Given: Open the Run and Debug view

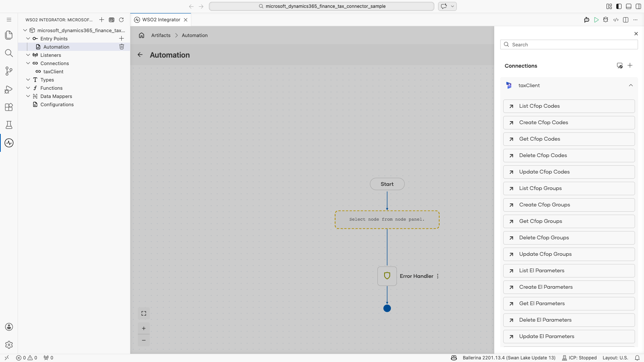Looking at the screenshot, I should pyautogui.click(x=9, y=89).
